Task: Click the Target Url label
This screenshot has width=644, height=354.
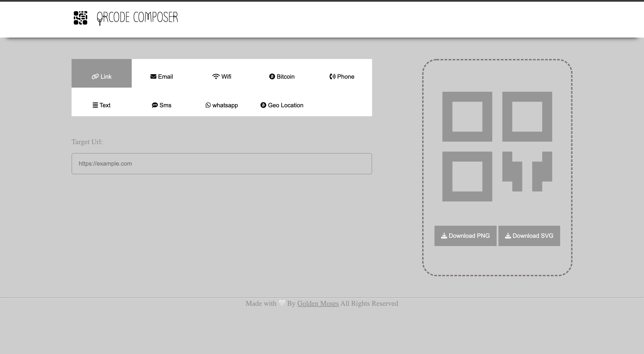Action: (87, 142)
